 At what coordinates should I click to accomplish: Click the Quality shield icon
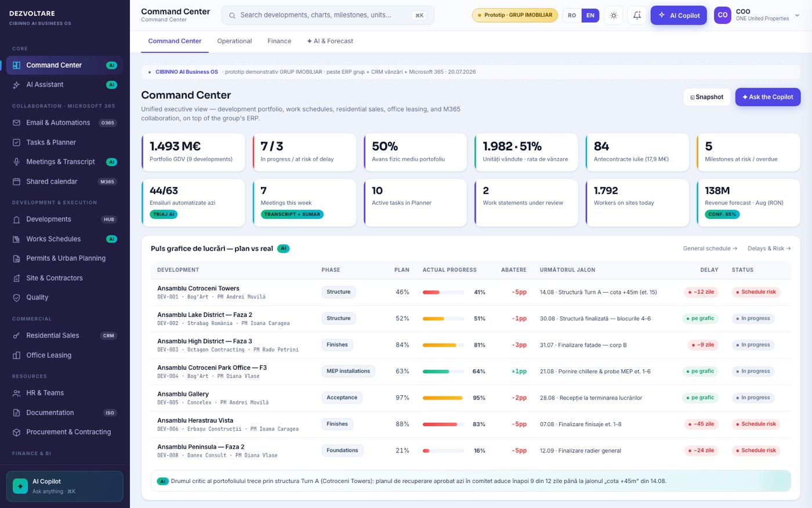16,297
